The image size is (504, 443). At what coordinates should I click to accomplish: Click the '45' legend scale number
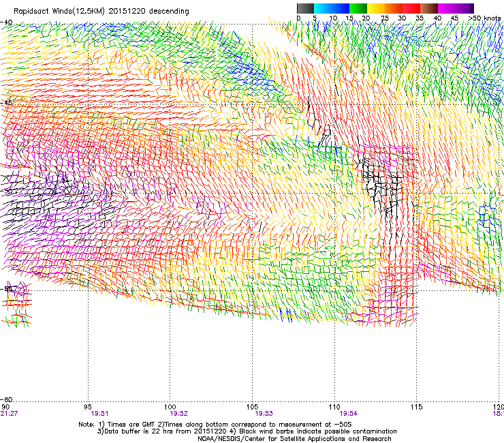[x=454, y=18]
